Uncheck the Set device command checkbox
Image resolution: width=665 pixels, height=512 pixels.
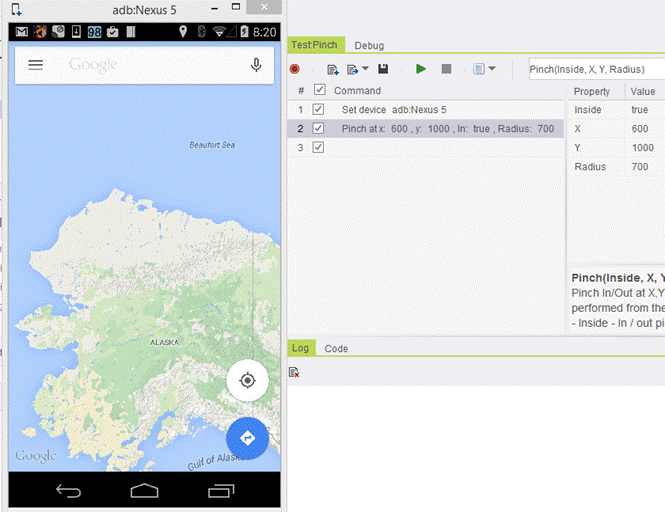[x=319, y=109]
